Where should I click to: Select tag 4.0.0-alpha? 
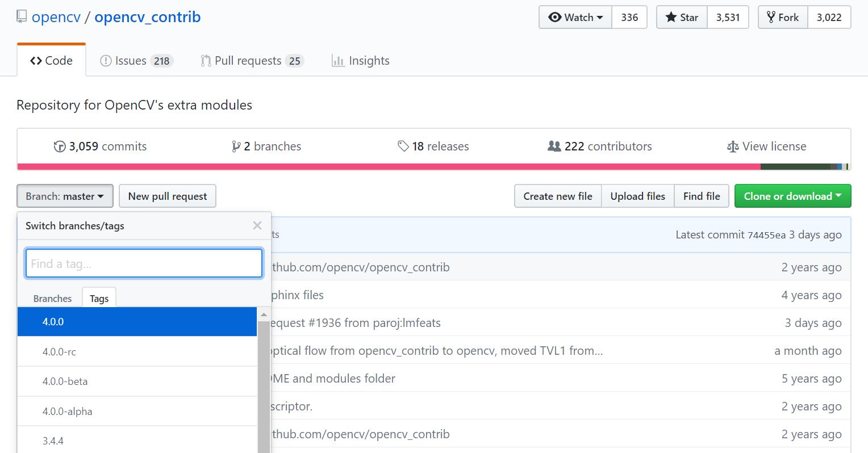(x=137, y=411)
